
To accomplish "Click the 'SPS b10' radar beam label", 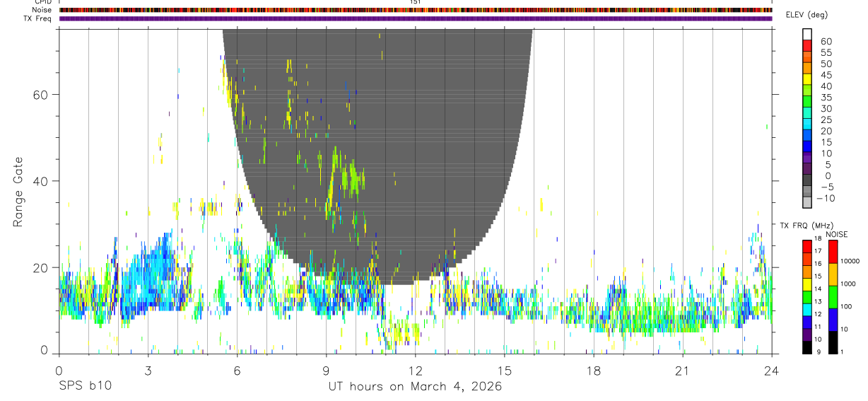I will click(85, 387).
